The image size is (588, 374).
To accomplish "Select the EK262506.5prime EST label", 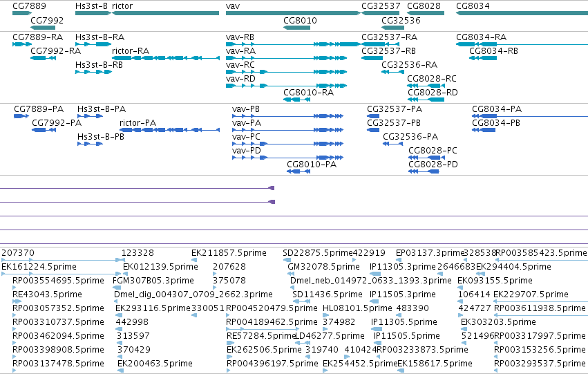I will tap(265, 350).
